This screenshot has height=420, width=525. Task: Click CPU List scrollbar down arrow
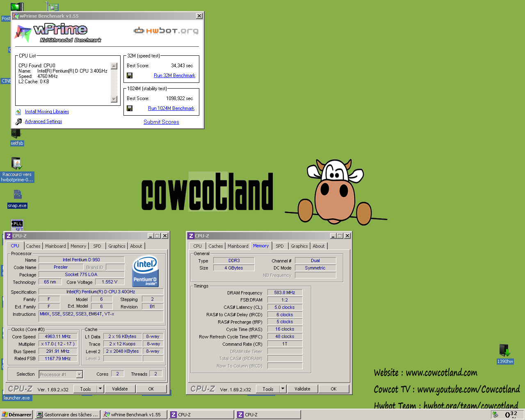coord(114,99)
